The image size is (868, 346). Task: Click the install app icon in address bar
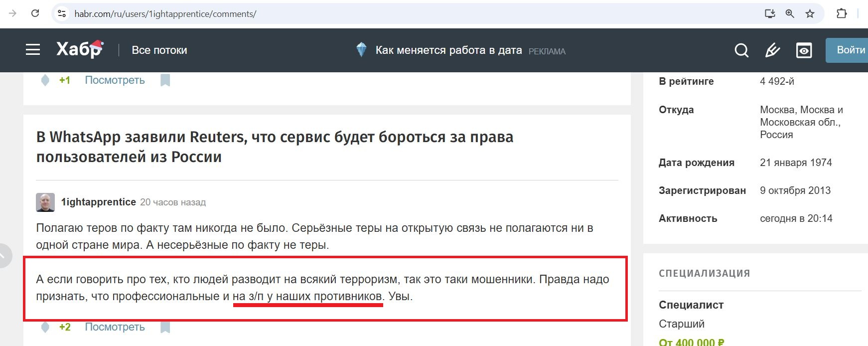click(770, 13)
